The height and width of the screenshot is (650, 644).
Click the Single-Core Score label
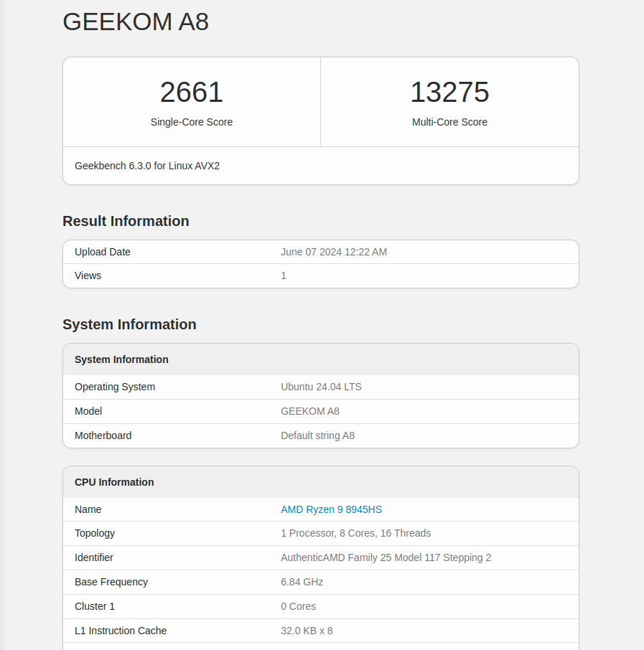tap(192, 122)
